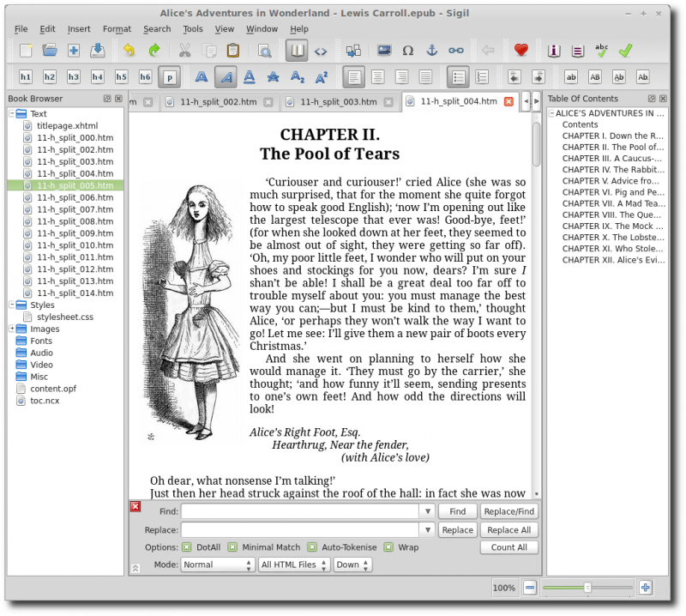This screenshot has height=616, width=686.
Task: Open the Find history dropdown arrow
Action: tap(427, 511)
